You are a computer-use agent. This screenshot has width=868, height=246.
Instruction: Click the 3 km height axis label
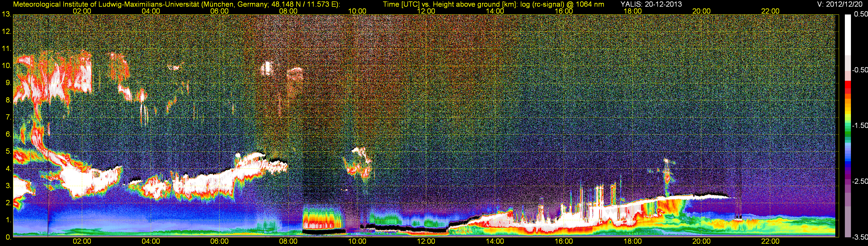[8, 186]
